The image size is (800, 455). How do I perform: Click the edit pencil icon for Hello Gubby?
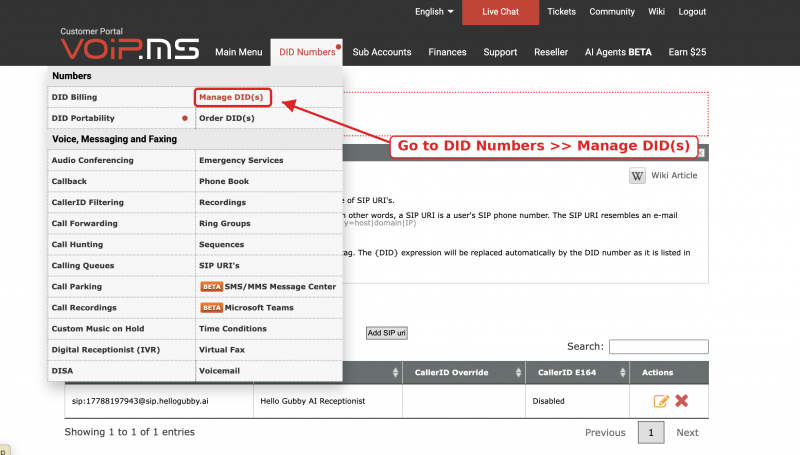pyautogui.click(x=661, y=401)
